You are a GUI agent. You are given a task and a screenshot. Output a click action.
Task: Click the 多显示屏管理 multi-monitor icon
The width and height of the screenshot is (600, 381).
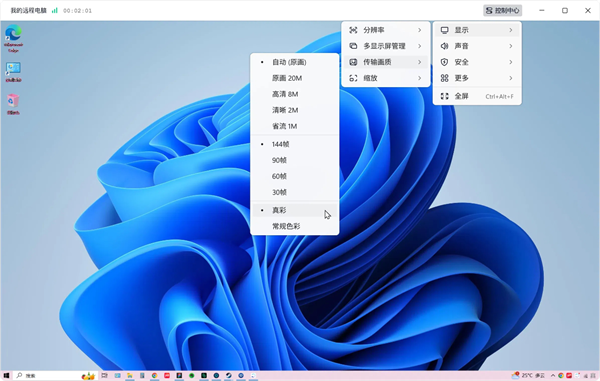point(353,46)
